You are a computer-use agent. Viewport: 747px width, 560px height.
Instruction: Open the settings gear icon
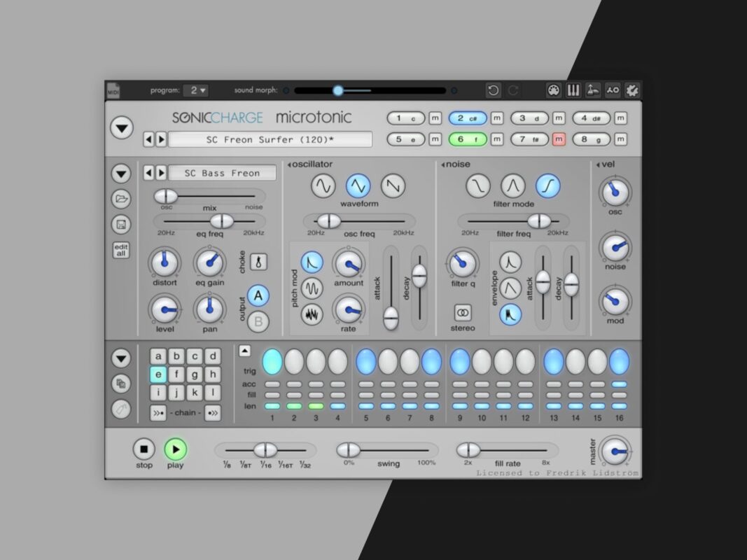point(632,90)
